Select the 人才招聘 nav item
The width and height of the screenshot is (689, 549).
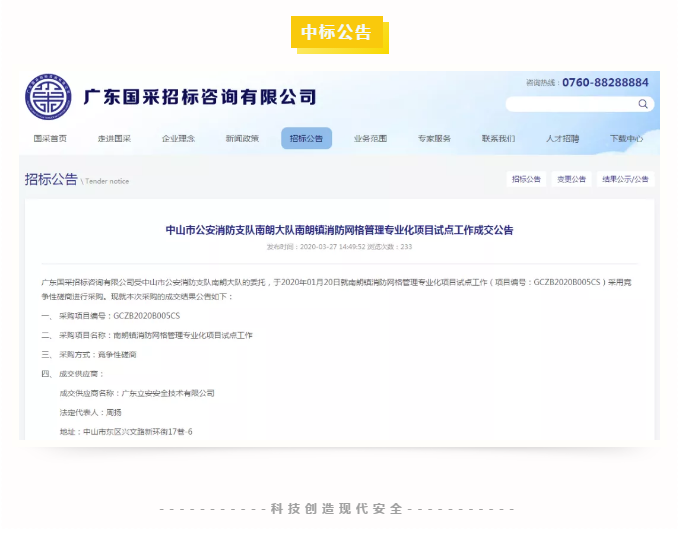pyautogui.click(x=562, y=139)
